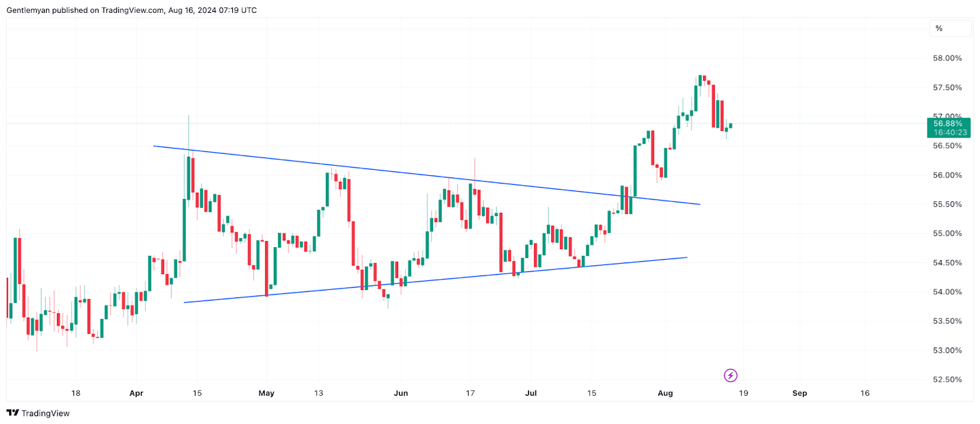The width and height of the screenshot is (980, 424).
Task: Click the May label on time axis
Action: [x=266, y=393]
